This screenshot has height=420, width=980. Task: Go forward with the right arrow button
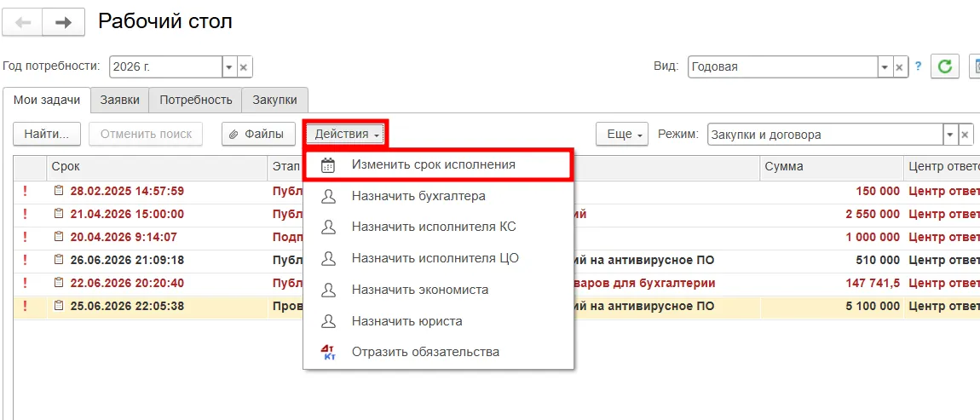click(62, 22)
